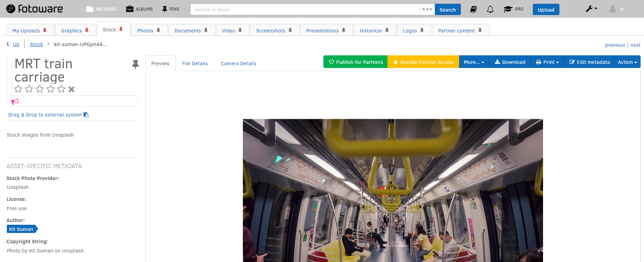The height and width of the screenshot is (262, 644).
Task: Toggle pin on Stock tab
Action: pos(121,29)
